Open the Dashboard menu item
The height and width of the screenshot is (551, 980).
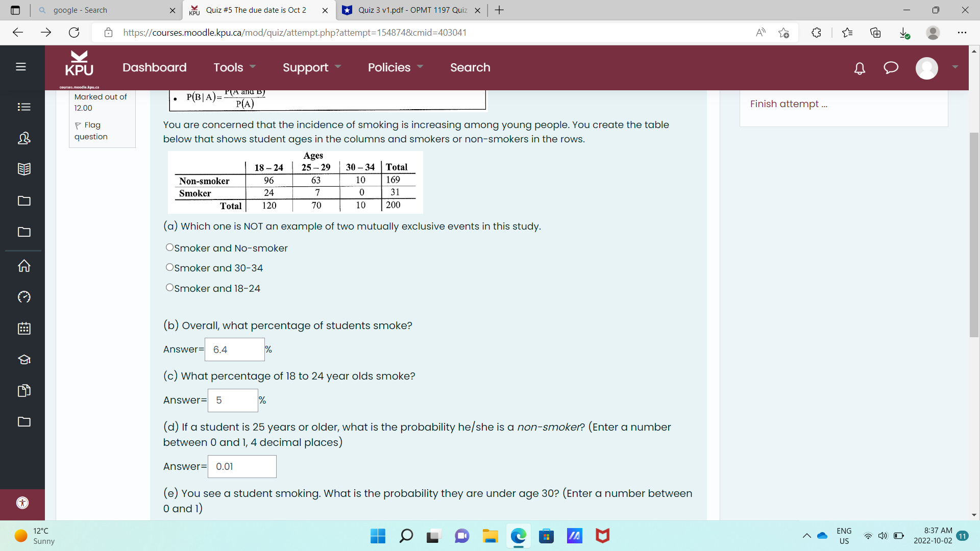(154, 67)
